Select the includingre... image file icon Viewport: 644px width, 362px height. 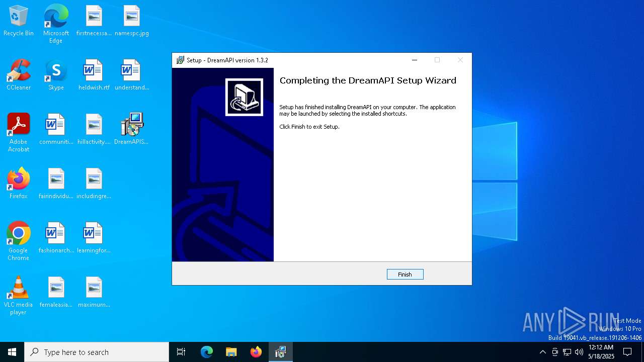(x=94, y=184)
